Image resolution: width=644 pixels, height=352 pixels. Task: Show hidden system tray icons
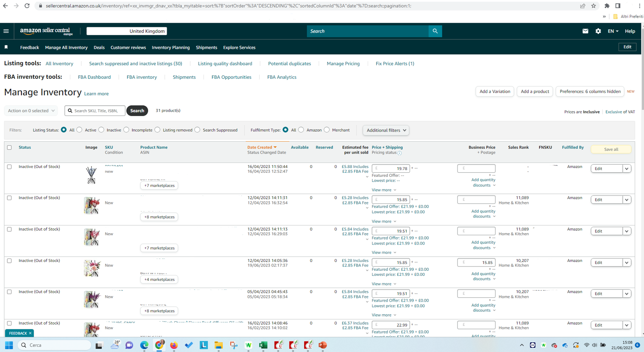click(x=522, y=345)
